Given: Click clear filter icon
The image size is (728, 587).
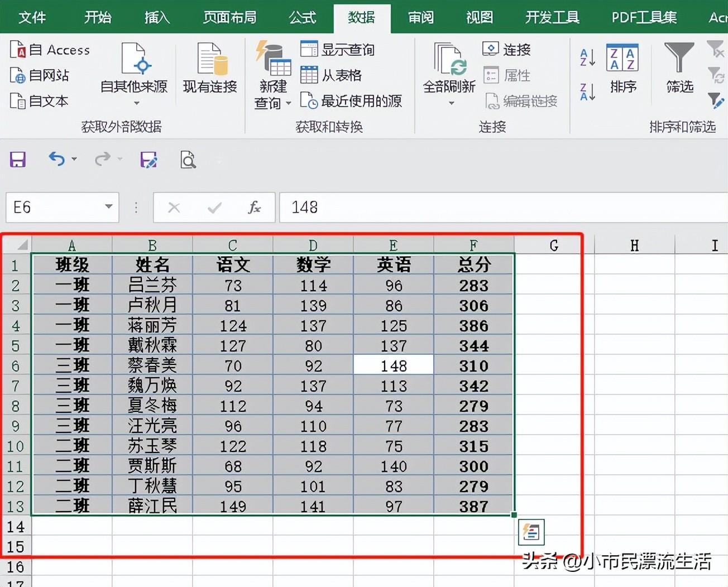Looking at the screenshot, I should click(x=715, y=49).
